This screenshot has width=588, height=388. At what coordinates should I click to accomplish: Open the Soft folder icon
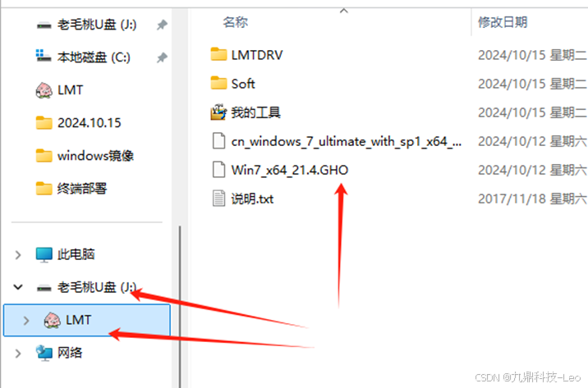pos(218,83)
